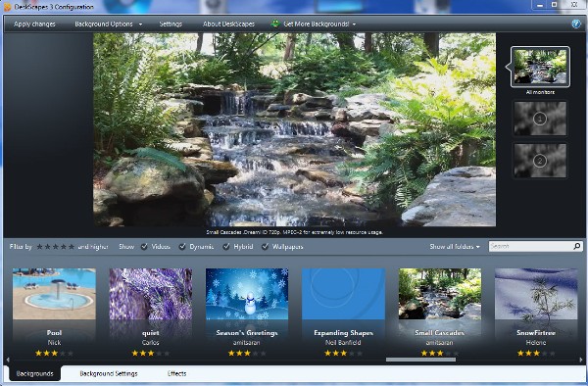Set filter rating to three stars
This screenshot has height=386, width=588.
(x=55, y=247)
